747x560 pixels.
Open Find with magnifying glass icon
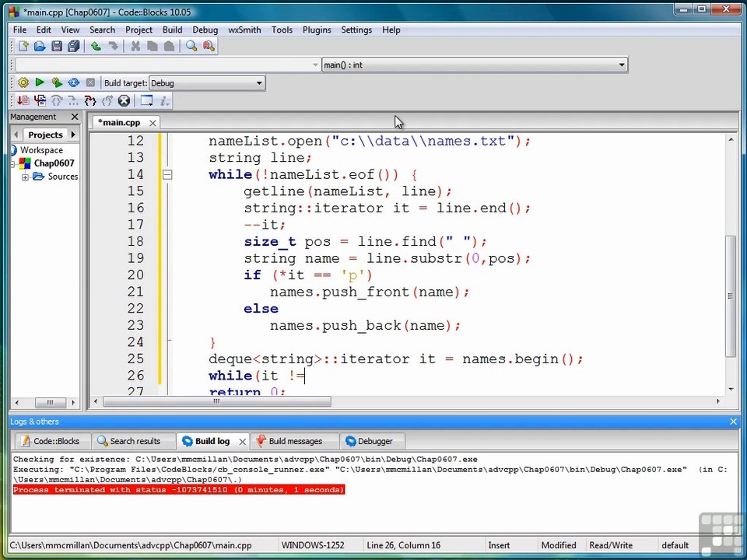191,46
